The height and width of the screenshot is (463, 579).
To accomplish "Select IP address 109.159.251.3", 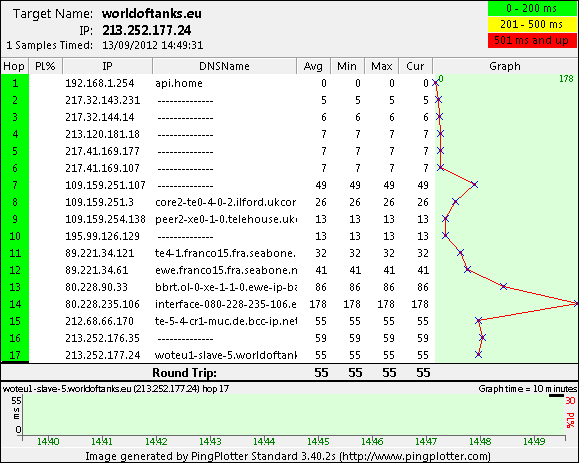I will [99, 202].
